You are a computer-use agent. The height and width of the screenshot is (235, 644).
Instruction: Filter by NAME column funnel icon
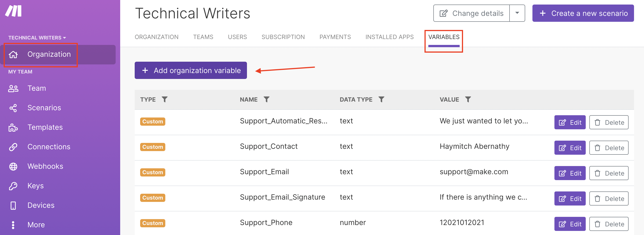tap(266, 100)
